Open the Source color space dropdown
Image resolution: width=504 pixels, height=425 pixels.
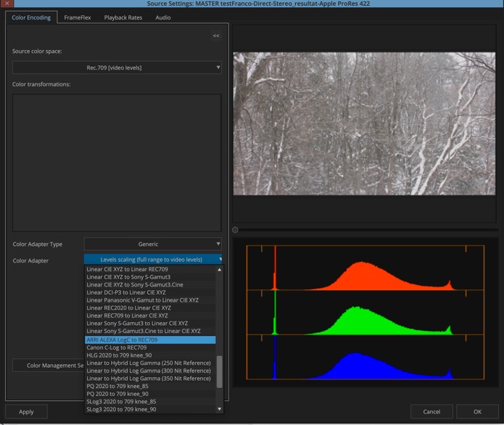coord(117,67)
